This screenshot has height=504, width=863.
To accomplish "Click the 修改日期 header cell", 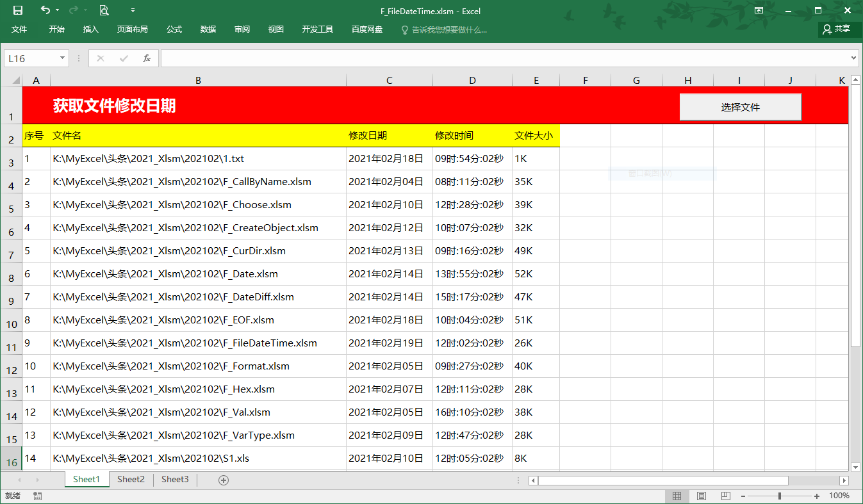I will (389, 136).
